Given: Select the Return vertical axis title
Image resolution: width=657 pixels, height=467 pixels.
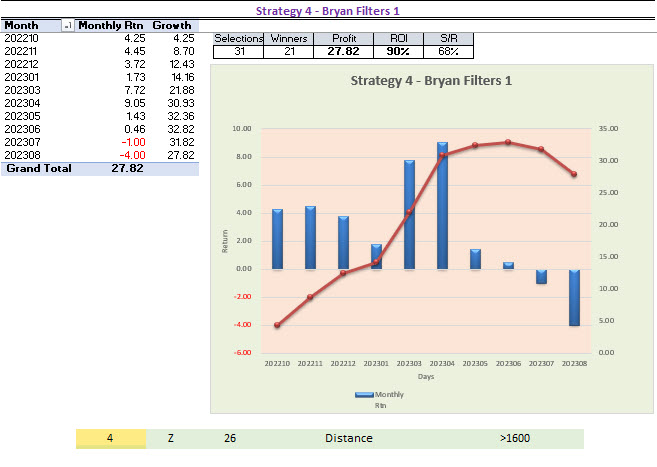Looking at the screenshot, I should coord(226,240).
